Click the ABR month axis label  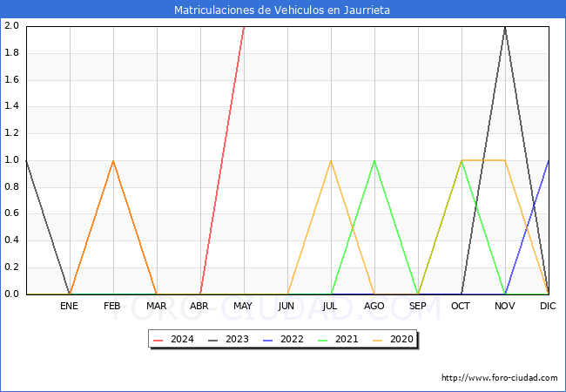coord(199,306)
